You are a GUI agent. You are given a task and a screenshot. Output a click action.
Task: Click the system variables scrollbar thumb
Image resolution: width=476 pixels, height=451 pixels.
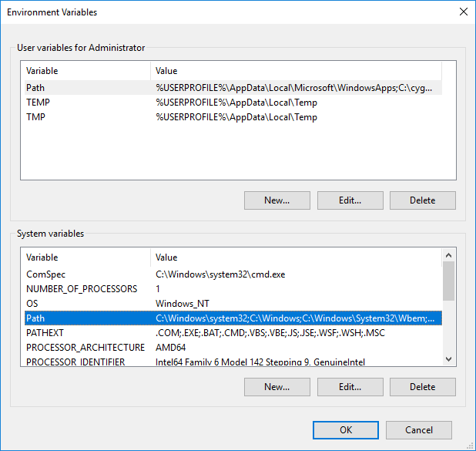click(448, 281)
